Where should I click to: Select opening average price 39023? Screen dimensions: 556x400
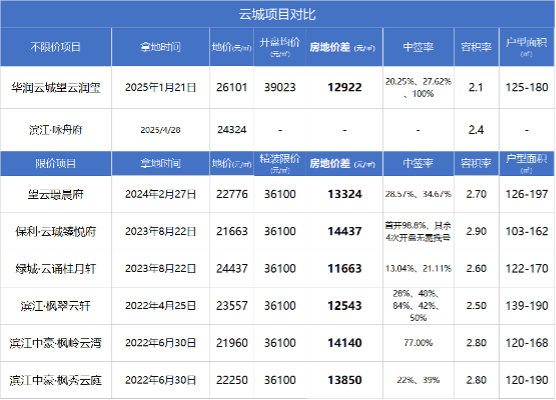coord(280,87)
